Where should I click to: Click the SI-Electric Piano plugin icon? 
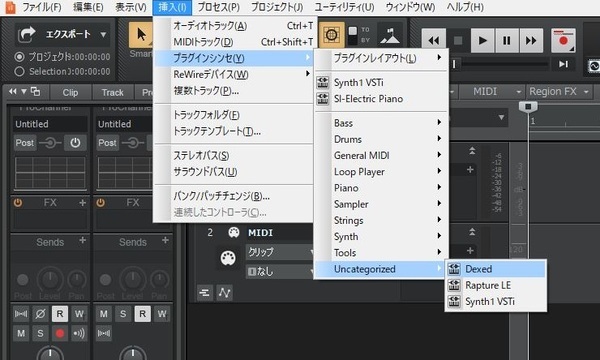pyautogui.click(x=323, y=99)
